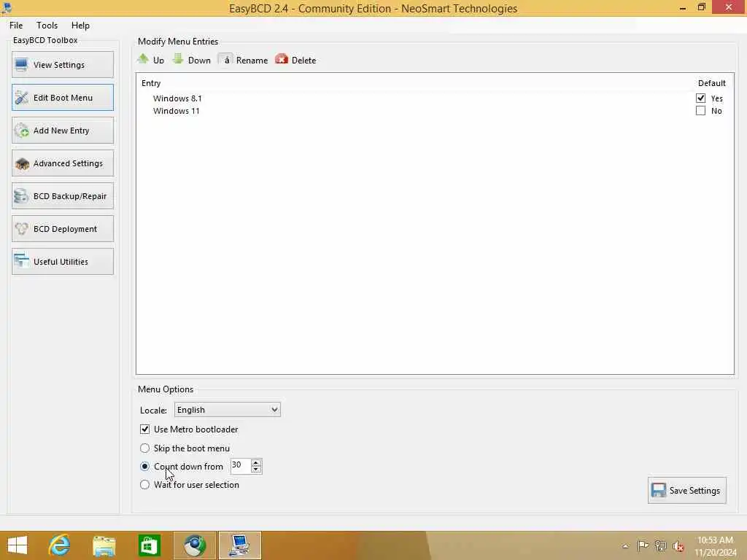Viewport: 747px width, 560px height.
Task: Click the Useful Utilities window icon
Action: [21, 262]
